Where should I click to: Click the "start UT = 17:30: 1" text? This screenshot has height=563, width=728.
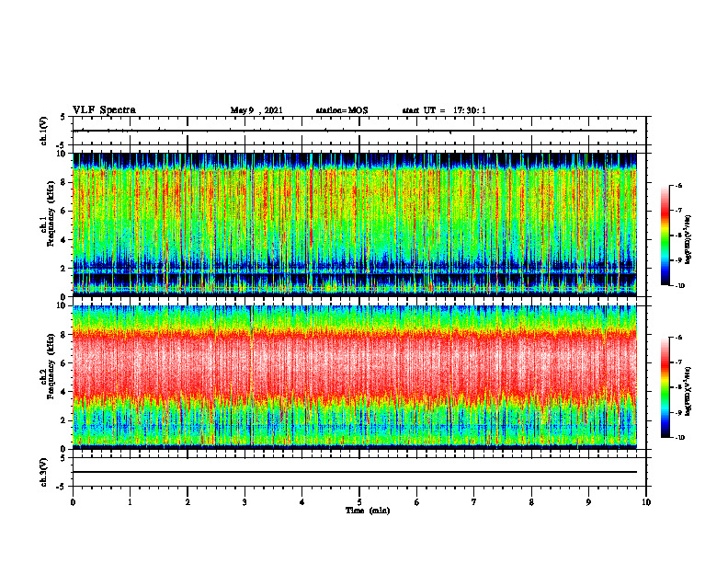pos(444,110)
